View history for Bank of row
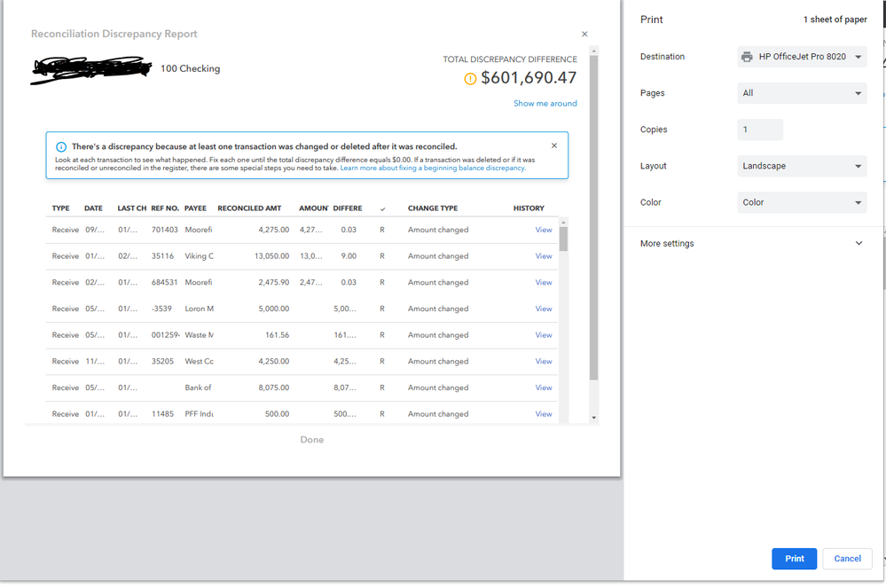The height and width of the screenshot is (588, 886). 544,388
